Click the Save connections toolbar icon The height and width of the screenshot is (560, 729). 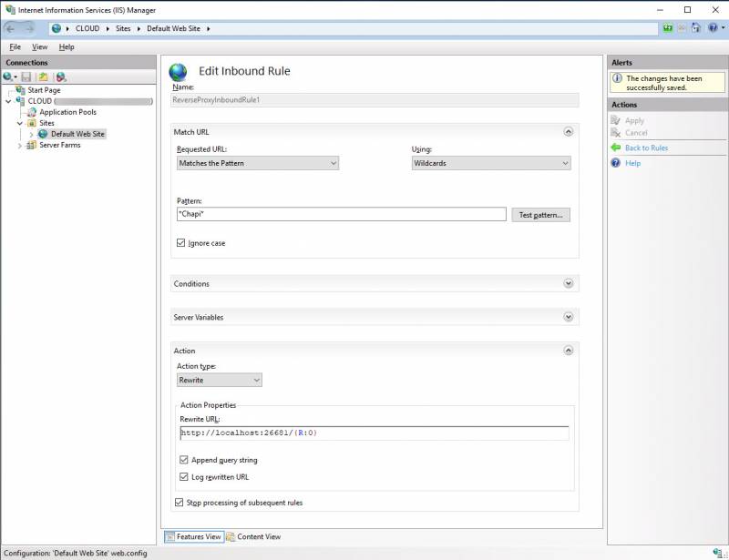point(26,77)
